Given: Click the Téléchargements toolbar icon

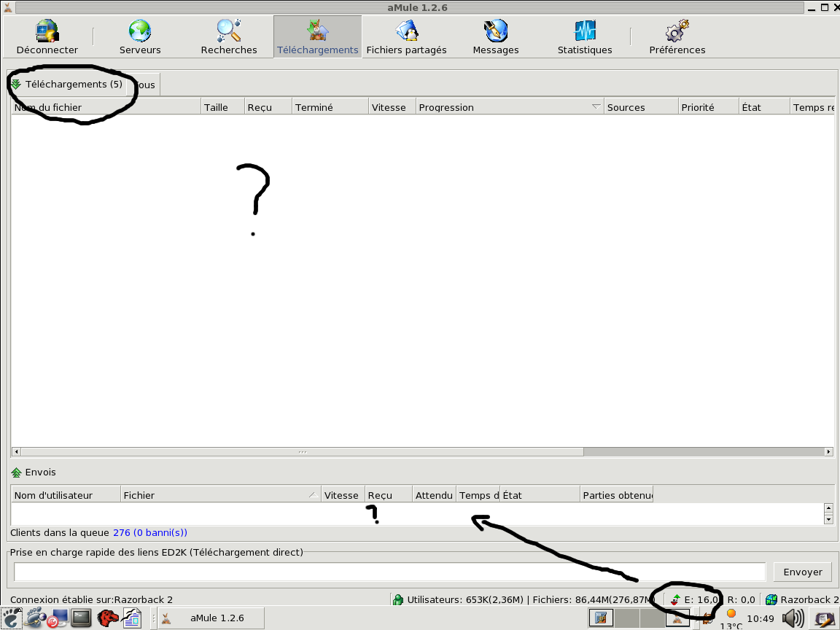Looking at the screenshot, I should tap(318, 37).
